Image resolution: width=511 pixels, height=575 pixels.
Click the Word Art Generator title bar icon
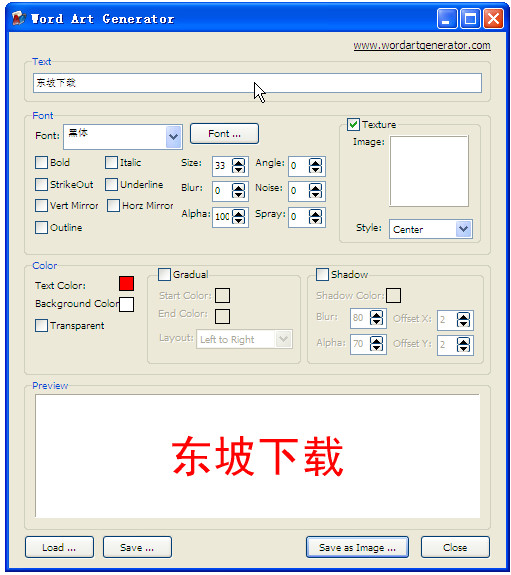18,18
